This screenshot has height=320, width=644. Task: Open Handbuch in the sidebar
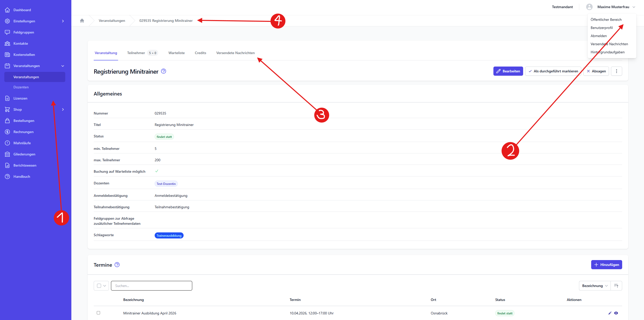22,177
